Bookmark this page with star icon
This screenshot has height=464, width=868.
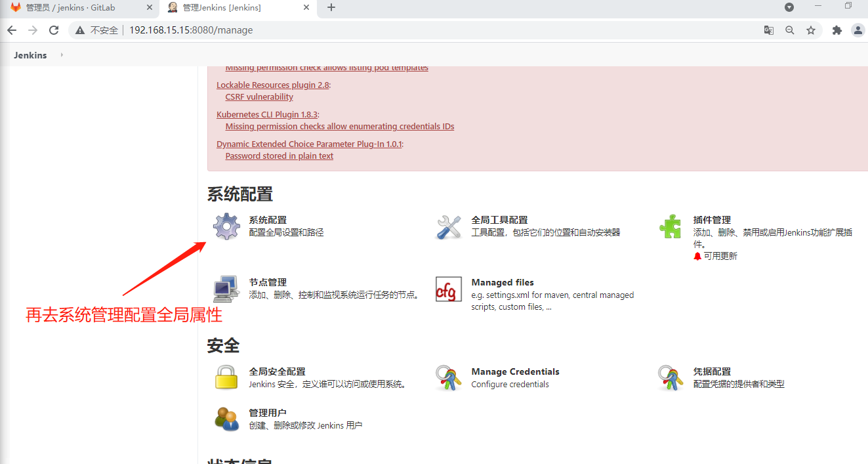(811, 30)
